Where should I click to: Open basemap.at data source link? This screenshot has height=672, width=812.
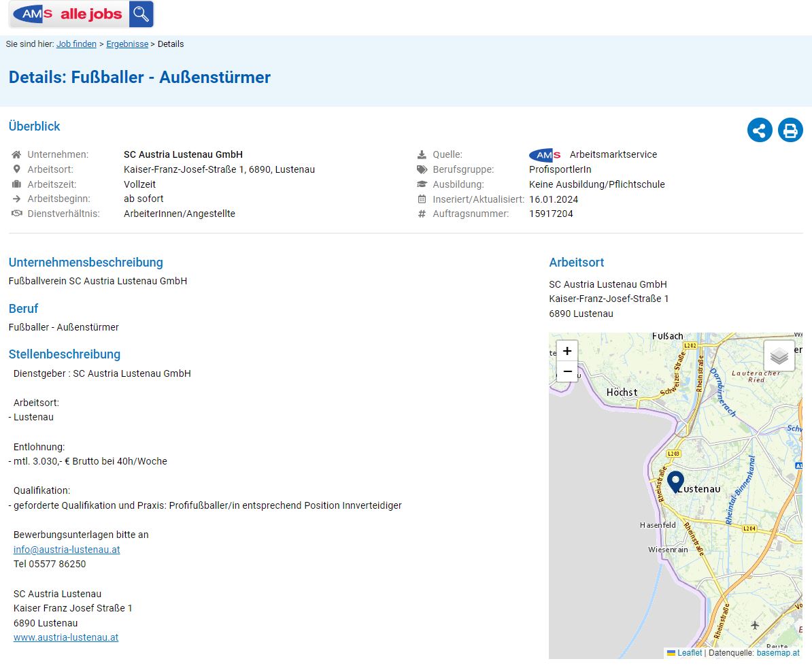tap(778, 653)
